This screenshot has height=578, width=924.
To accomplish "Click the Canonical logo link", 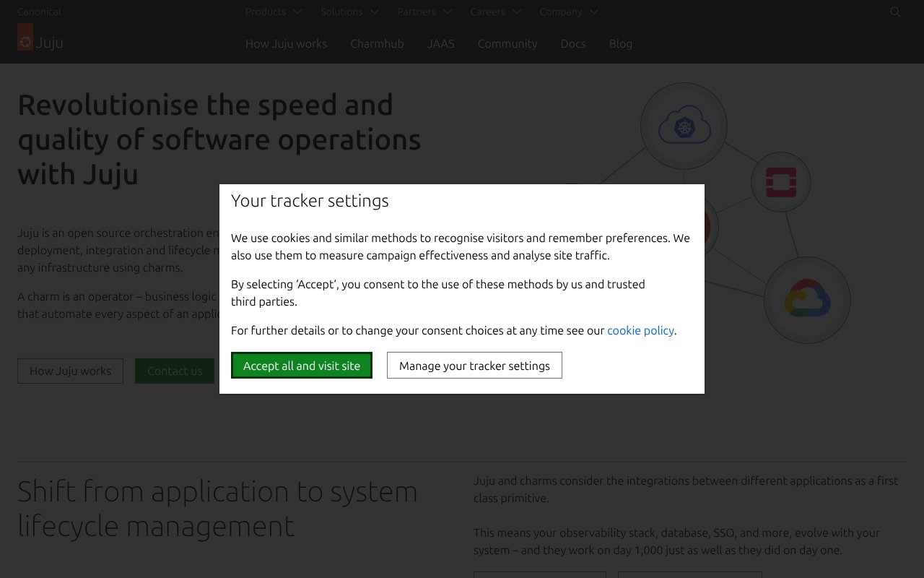I will (39, 12).
